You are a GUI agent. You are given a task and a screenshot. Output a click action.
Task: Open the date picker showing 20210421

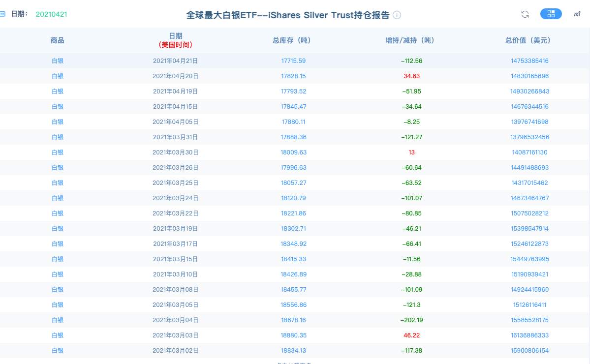point(51,14)
